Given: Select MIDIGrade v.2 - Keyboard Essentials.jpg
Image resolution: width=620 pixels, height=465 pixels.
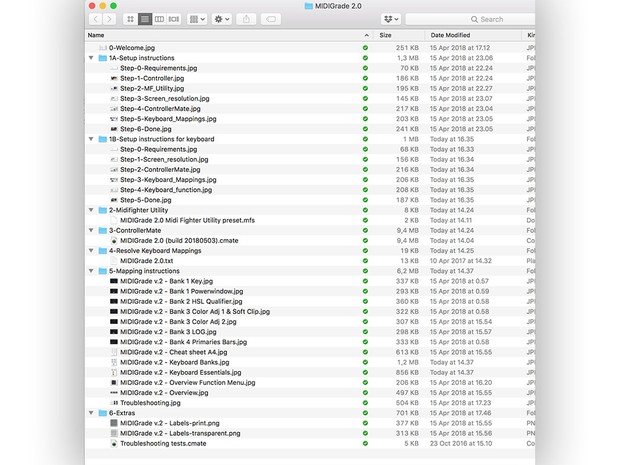Looking at the screenshot, I should 181,372.
